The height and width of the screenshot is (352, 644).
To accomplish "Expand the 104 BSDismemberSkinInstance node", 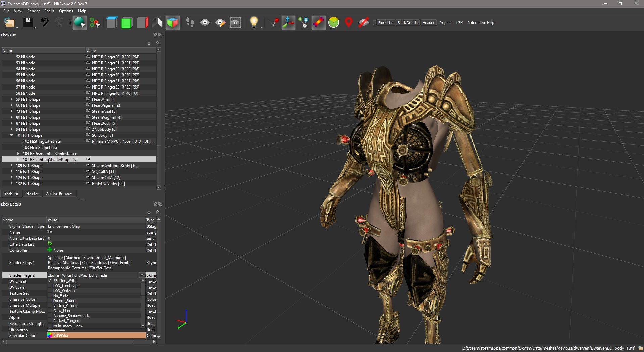I will coord(18,153).
